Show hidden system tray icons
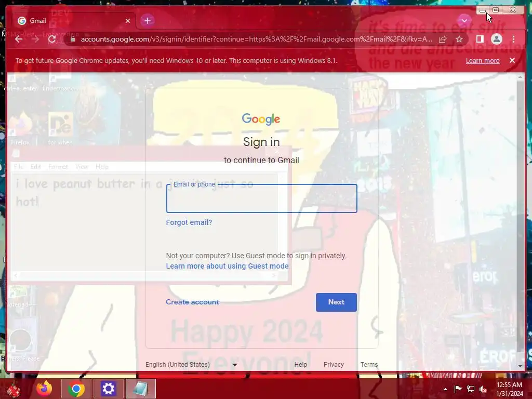This screenshot has height=399, width=532. 445,389
